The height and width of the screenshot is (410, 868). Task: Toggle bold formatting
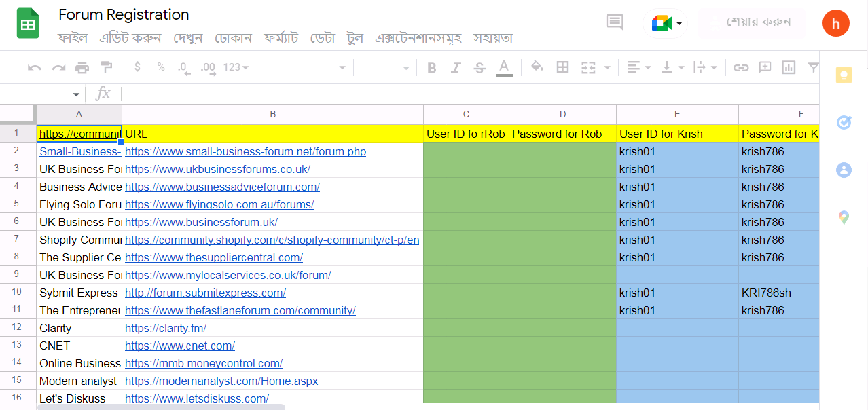point(431,67)
